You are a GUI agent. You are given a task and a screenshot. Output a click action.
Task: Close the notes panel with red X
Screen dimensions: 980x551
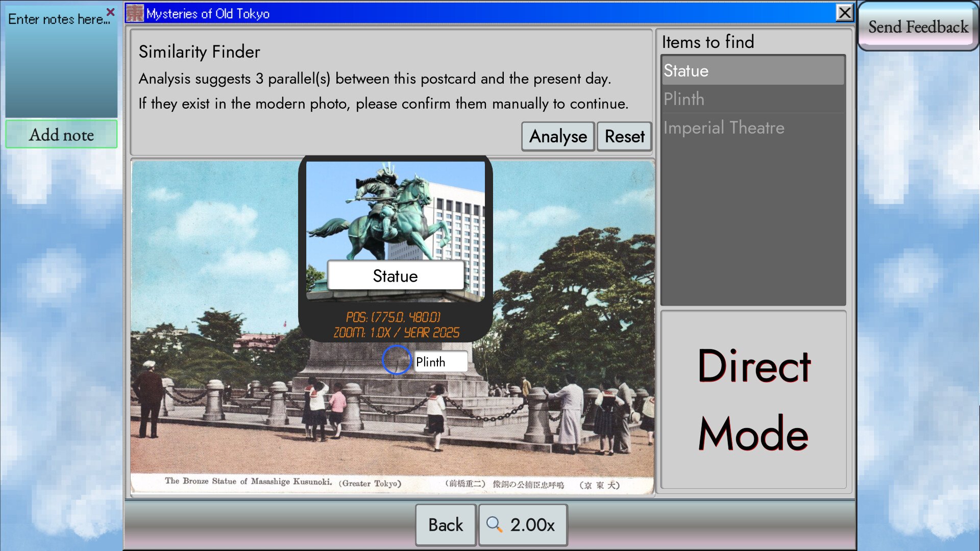point(111,11)
